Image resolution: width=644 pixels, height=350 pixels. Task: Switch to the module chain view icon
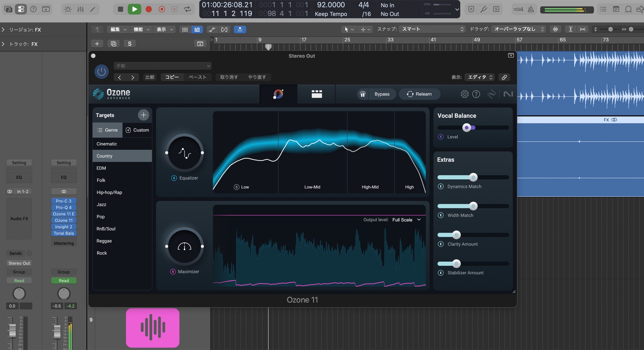tap(317, 94)
